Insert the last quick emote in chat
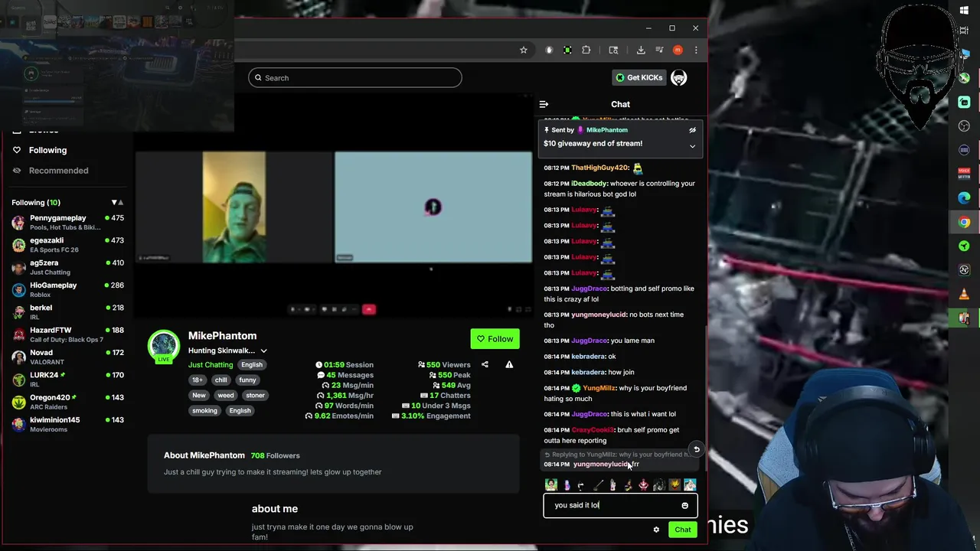The height and width of the screenshot is (551, 980). [x=690, y=485]
